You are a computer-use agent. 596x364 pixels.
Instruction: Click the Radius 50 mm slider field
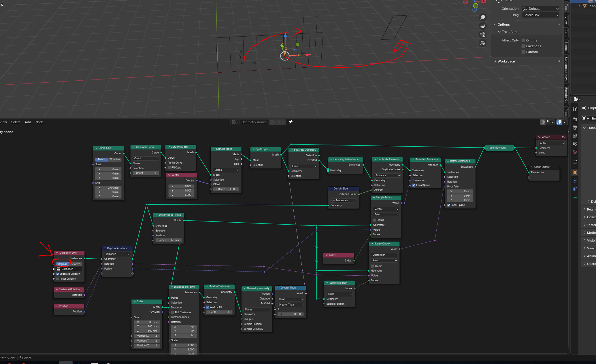coord(168,240)
